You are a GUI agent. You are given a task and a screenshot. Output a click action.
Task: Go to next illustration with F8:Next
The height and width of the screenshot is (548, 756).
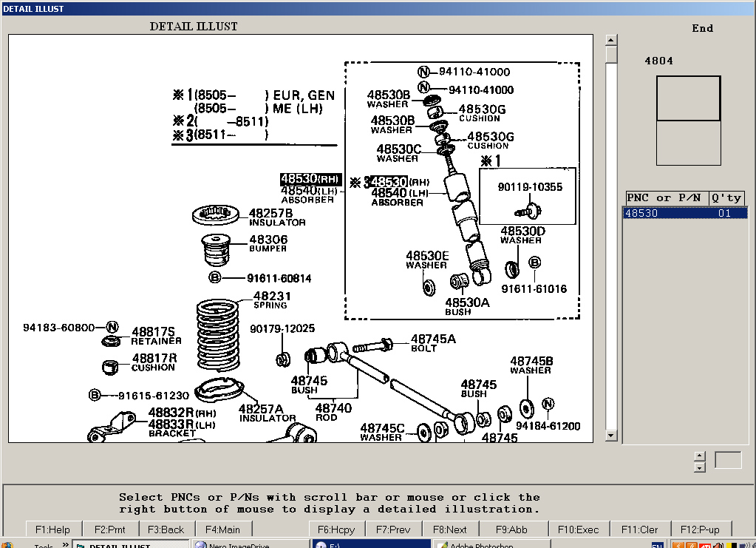coord(450,529)
